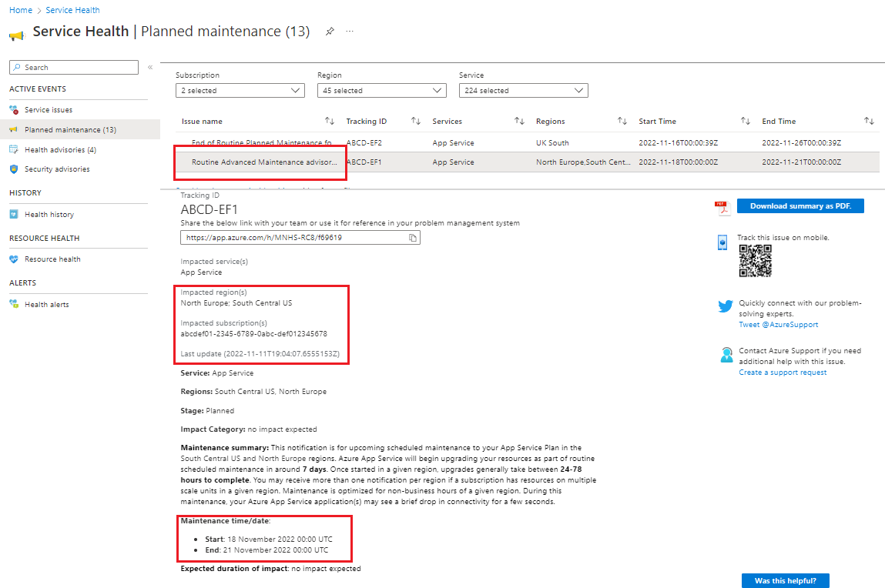Click the Twitter bird icon

tap(726, 306)
